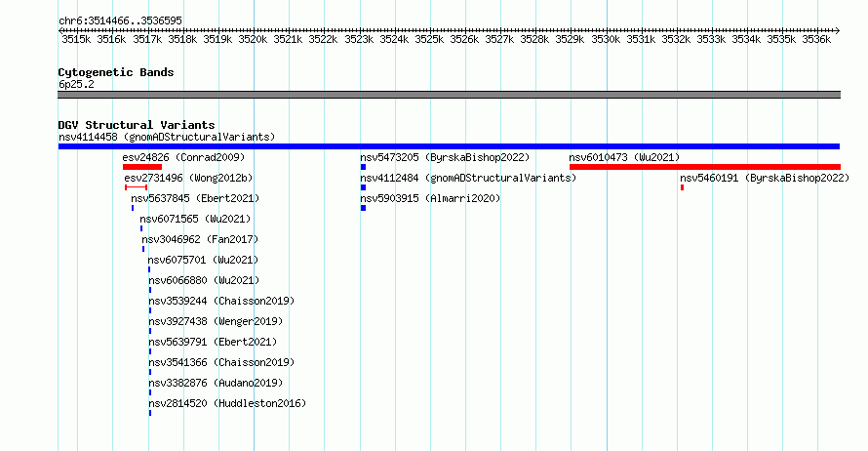The image size is (868, 451).
Task: Open esv2731496 (Wong2012b) variant label
Action: tap(188, 178)
